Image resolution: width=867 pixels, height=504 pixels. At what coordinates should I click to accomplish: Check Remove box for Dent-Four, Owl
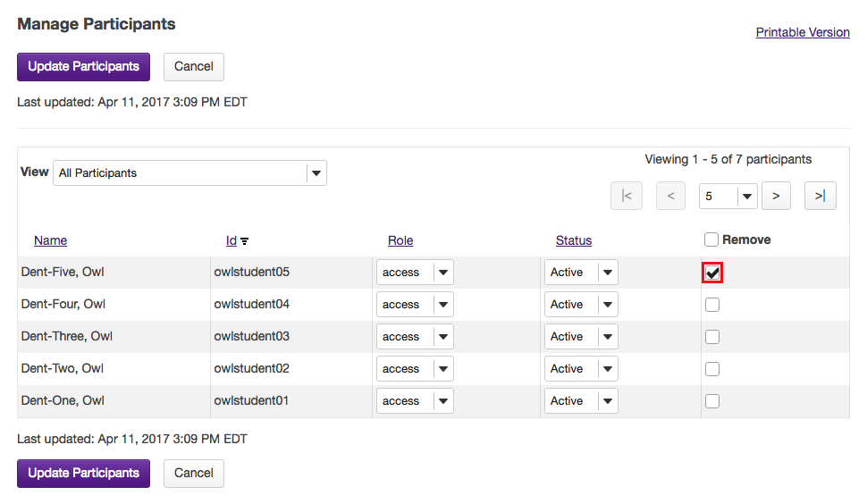pos(712,305)
